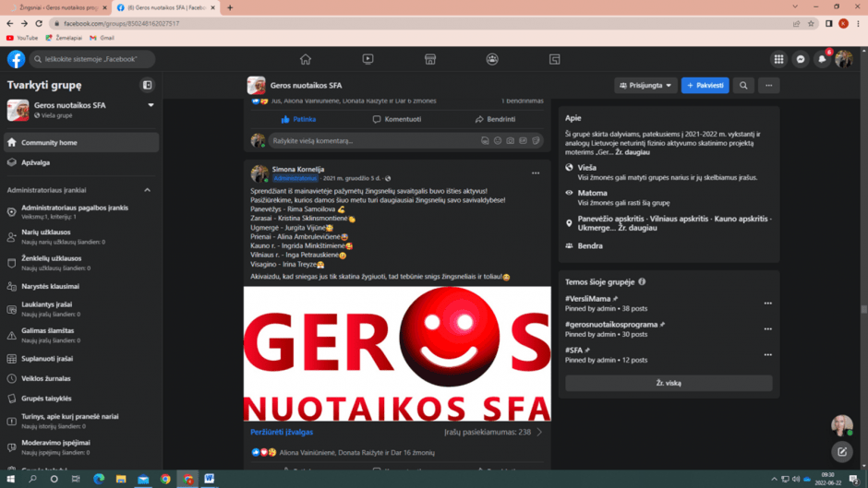The image size is (868, 488).
Task: Expand the locations list Žr. daugiau
Action: click(x=638, y=228)
